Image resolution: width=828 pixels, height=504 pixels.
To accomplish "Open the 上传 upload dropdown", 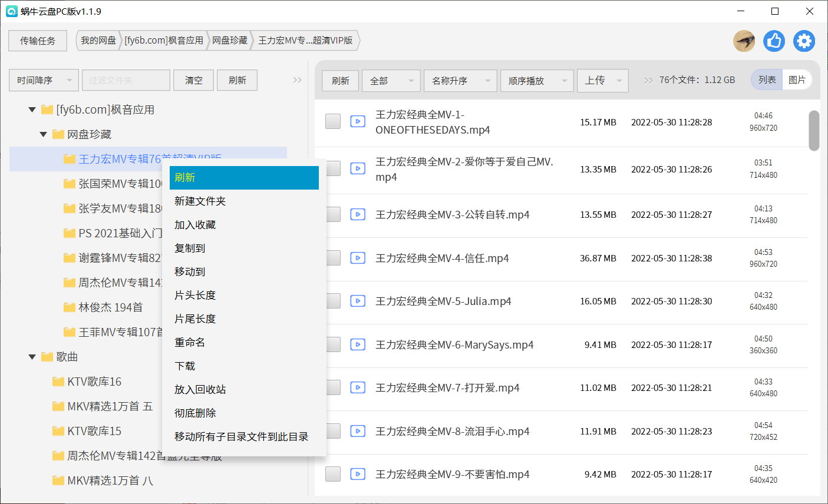I will coord(603,81).
